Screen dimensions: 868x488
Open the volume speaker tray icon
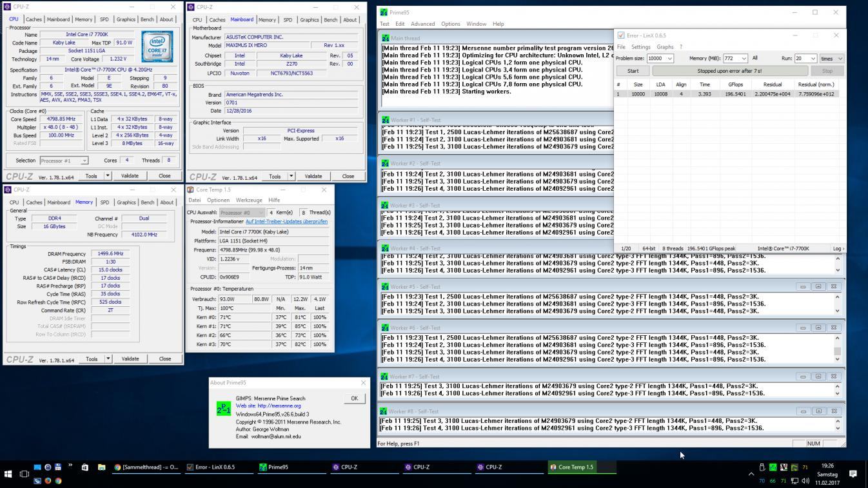point(805,481)
